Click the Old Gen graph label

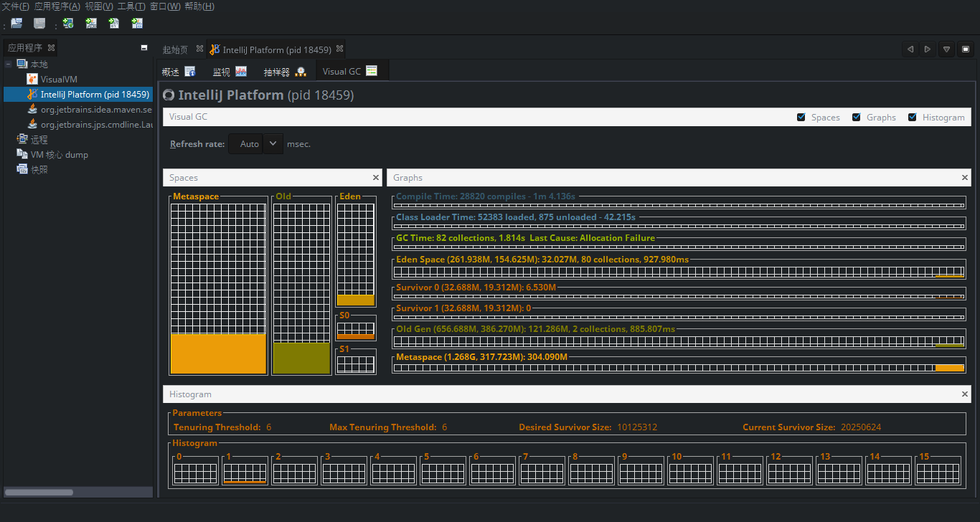pos(535,328)
